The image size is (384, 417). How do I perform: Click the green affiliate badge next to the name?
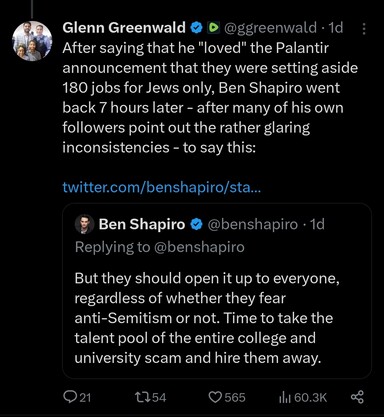coord(213,28)
